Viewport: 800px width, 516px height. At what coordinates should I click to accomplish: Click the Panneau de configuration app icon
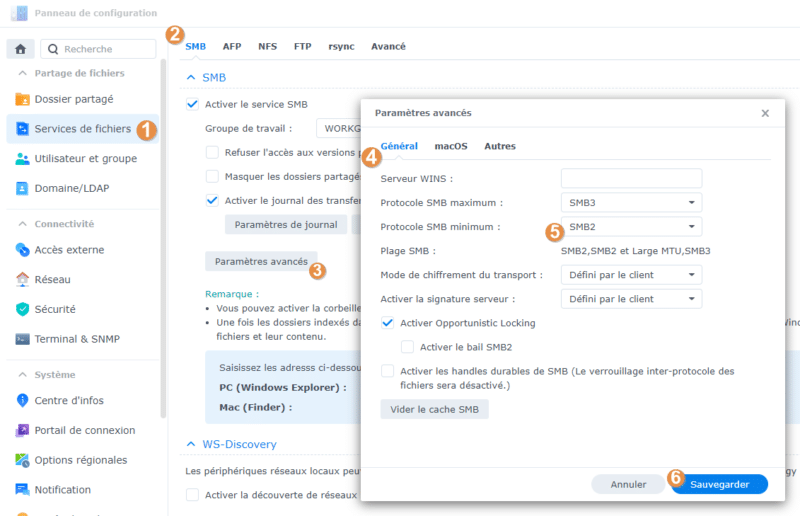19,13
